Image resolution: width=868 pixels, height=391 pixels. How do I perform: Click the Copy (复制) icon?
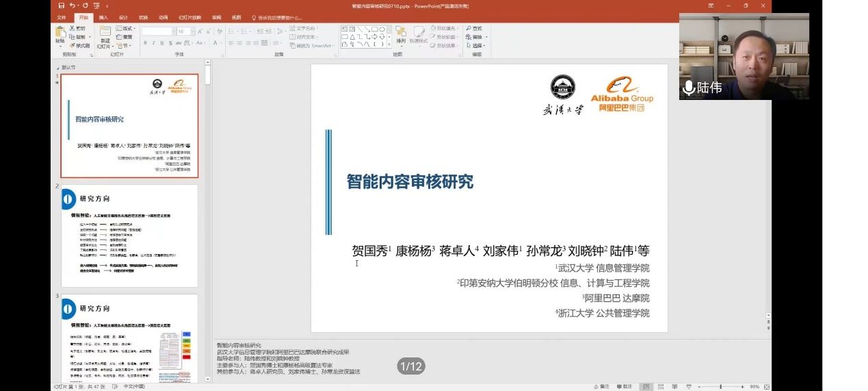point(72,37)
